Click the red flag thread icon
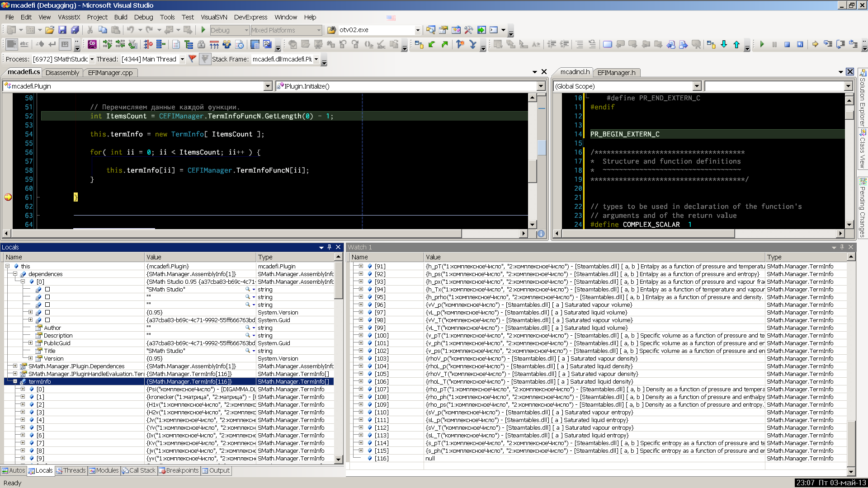The image size is (868, 488). pos(192,59)
